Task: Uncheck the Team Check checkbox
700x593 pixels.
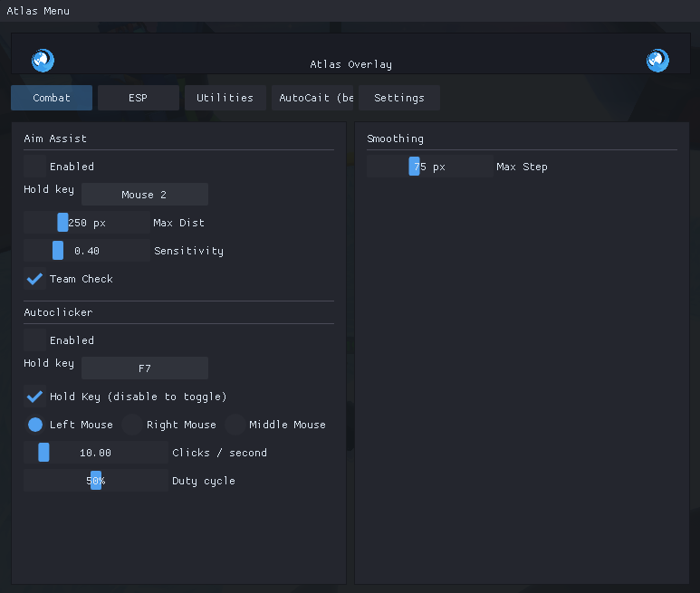Action: 35,279
